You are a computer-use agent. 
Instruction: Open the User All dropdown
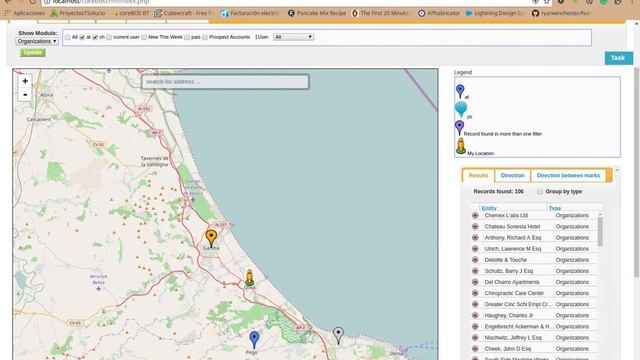point(293,37)
